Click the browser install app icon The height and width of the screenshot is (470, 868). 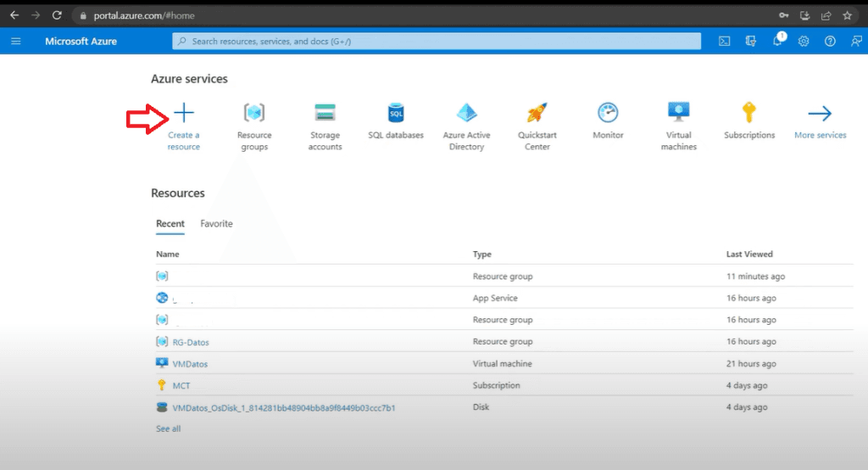pyautogui.click(x=805, y=15)
